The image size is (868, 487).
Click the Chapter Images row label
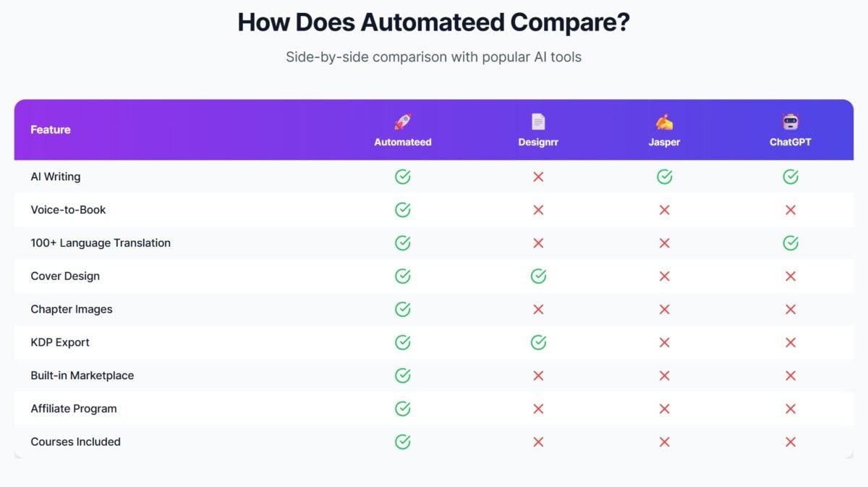pyautogui.click(x=72, y=309)
